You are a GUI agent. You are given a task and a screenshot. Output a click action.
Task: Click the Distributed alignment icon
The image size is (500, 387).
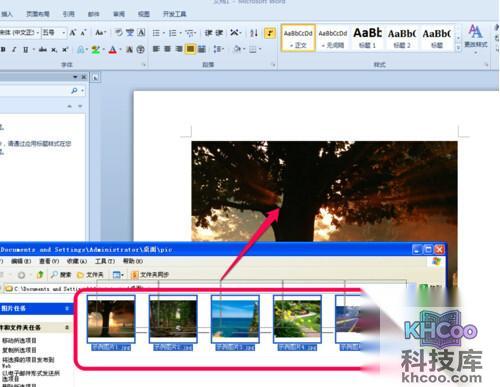click(x=201, y=49)
